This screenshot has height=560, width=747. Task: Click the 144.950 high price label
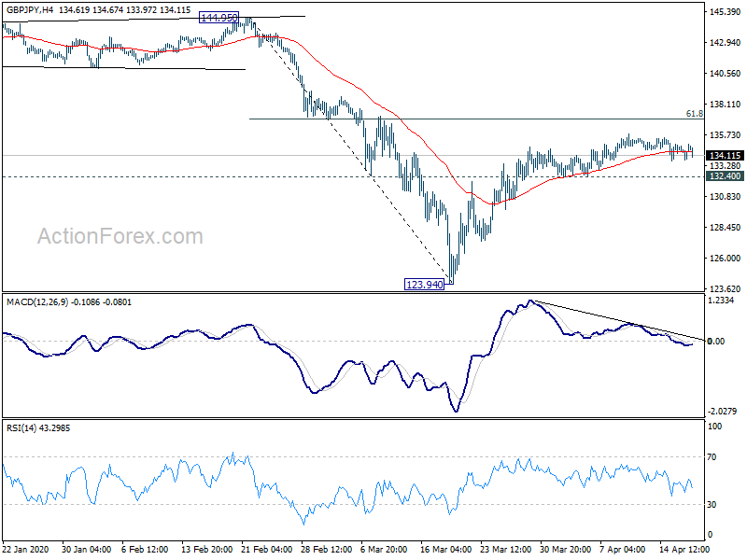(x=218, y=18)
